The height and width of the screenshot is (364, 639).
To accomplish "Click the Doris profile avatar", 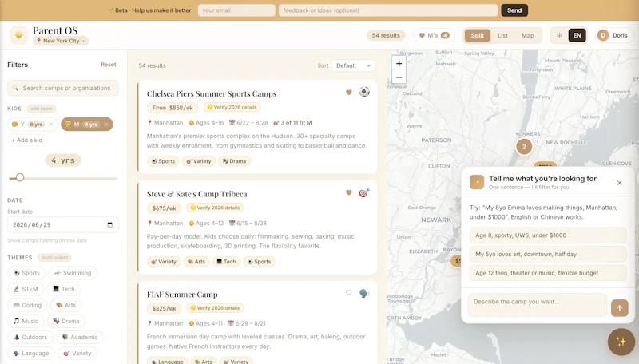I will [x=603, y=35].
